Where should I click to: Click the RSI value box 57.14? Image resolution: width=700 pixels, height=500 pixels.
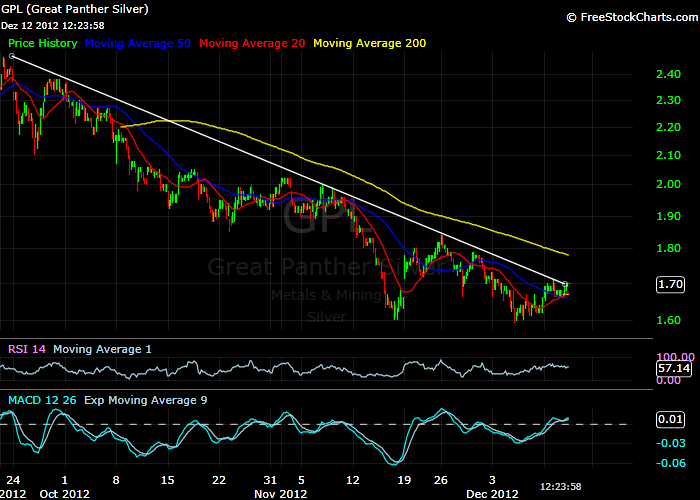[674, 368]
